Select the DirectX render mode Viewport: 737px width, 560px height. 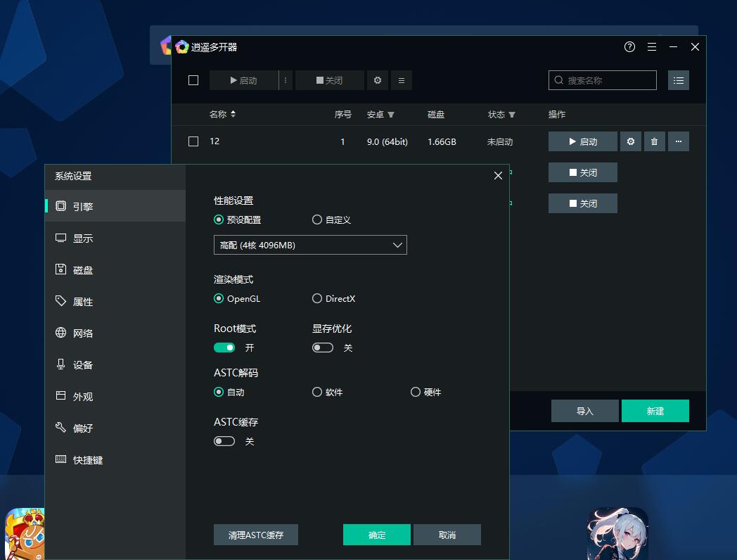[317, 298]
